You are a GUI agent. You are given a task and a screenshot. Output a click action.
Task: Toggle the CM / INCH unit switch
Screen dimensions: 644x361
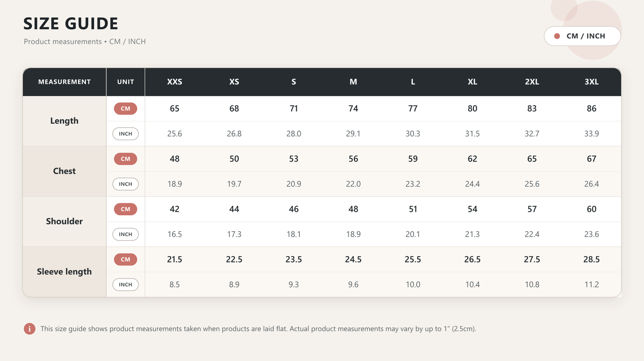tap(582, 36)
